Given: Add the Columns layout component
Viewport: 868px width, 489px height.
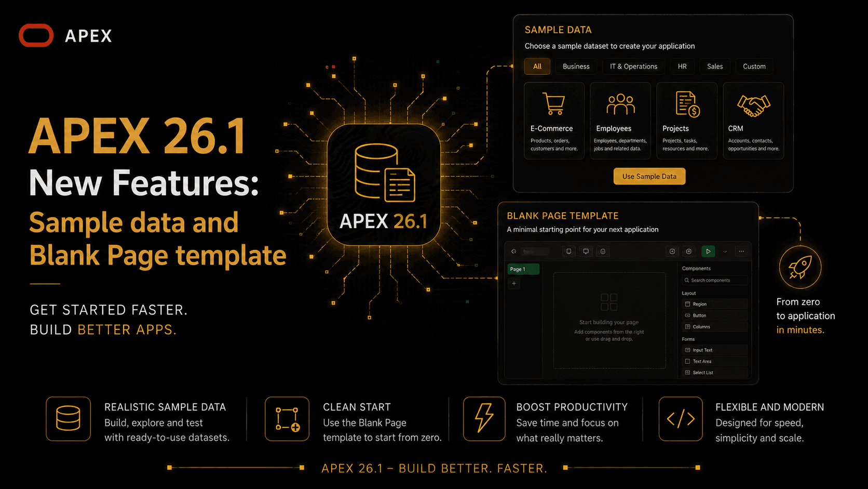Looking at the screenshot, I should 715,327.
